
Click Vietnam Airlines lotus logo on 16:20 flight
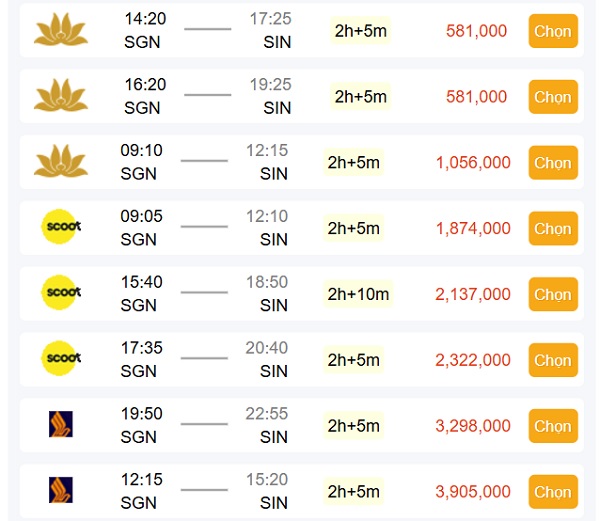(61, 96)
